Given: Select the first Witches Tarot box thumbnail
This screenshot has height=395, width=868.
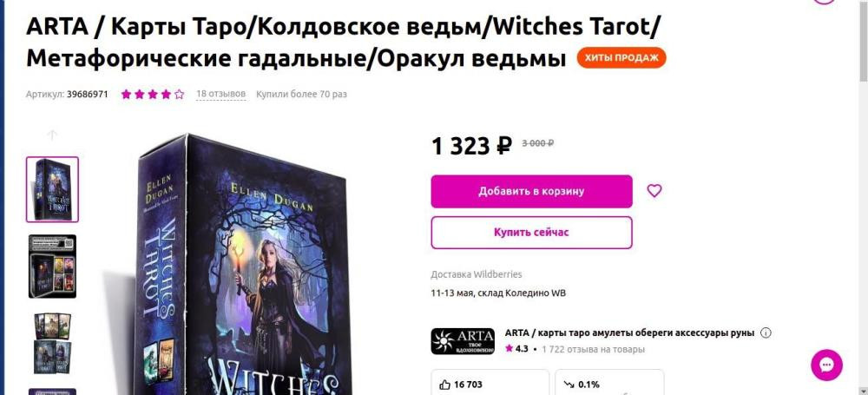Looking at the screenshot, I should click(53, 189).
